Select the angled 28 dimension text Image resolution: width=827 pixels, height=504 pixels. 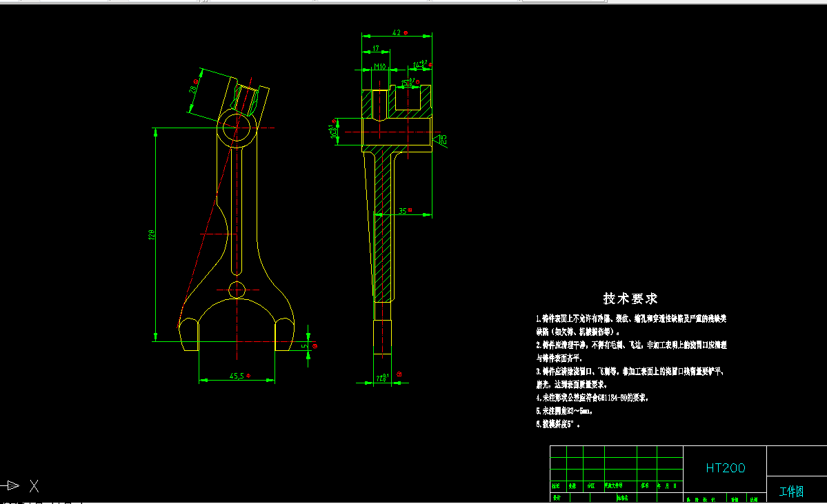coord(194,89)
